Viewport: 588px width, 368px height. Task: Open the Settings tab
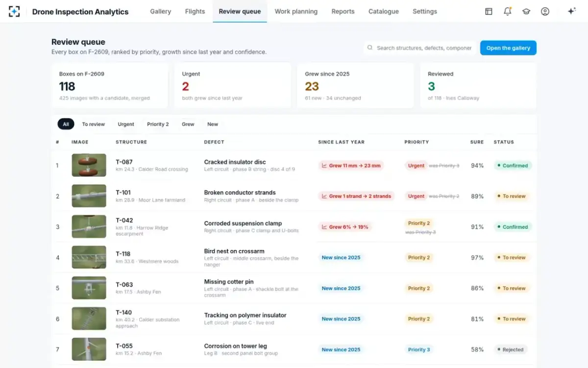point(425,11)
